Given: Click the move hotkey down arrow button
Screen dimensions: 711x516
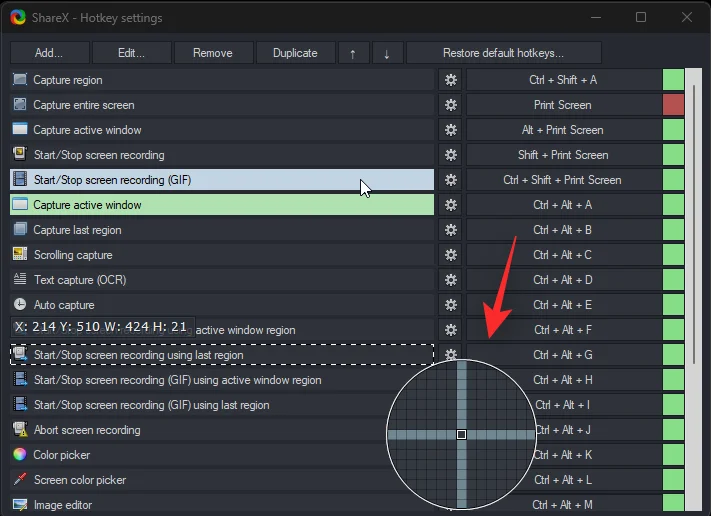Looking at the screenshot, I should pyautogui.click(x=387, y=53).
